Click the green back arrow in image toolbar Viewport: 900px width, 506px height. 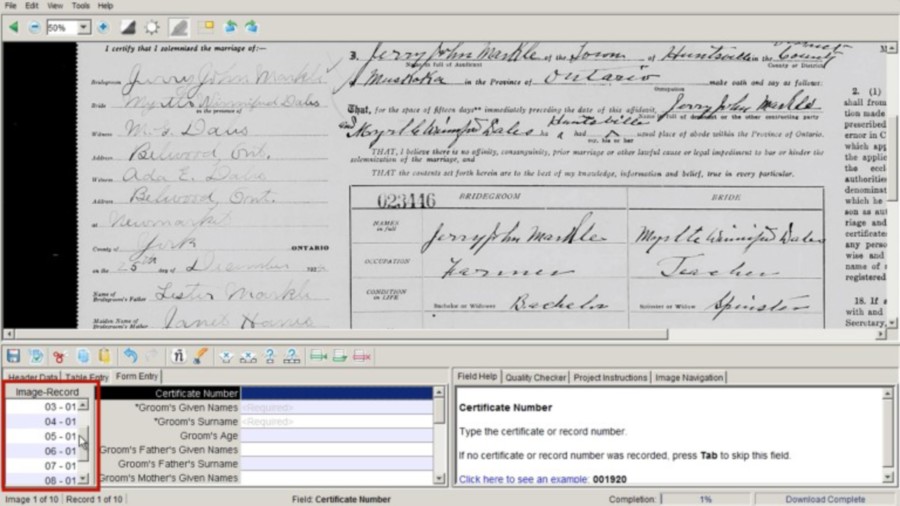click(x=14, y=27)
